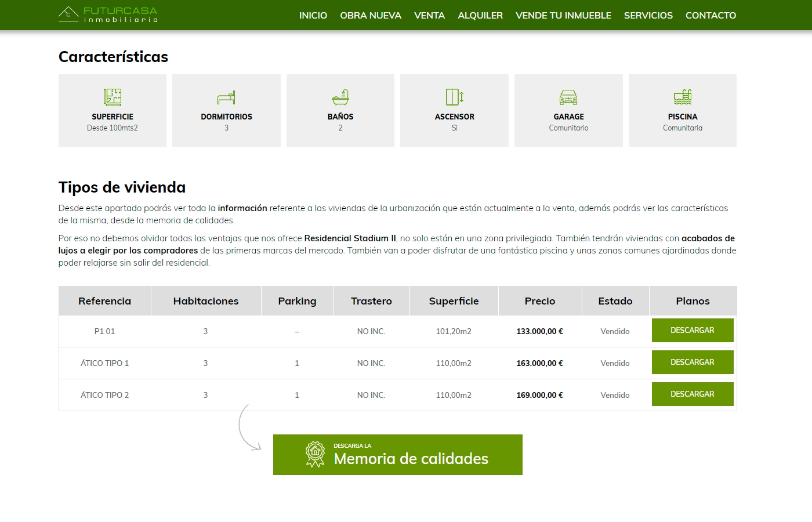Click the GARAGE Comunitario label
Screen dimensions: 812x522
(568, 122)
